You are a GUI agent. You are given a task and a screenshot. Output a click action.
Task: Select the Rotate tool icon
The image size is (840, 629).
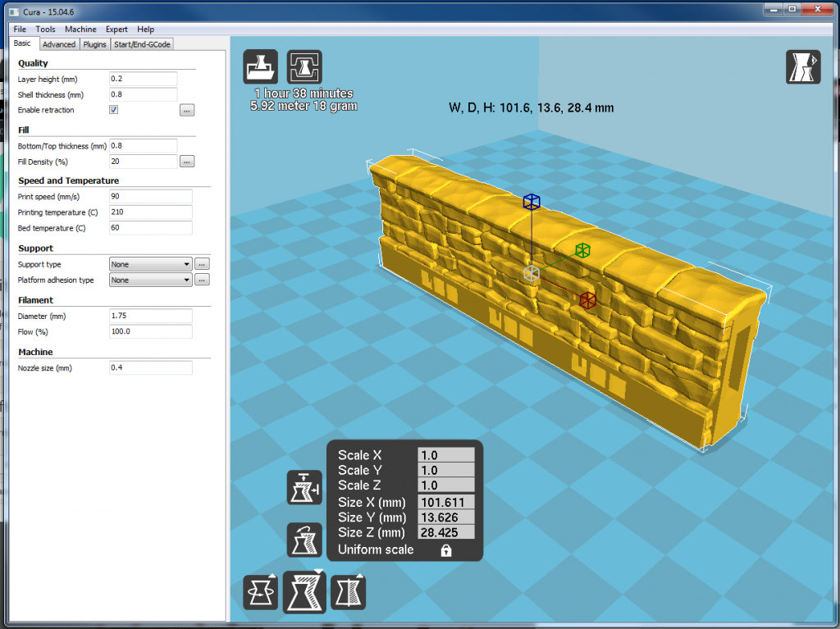(x=260, y=591)
